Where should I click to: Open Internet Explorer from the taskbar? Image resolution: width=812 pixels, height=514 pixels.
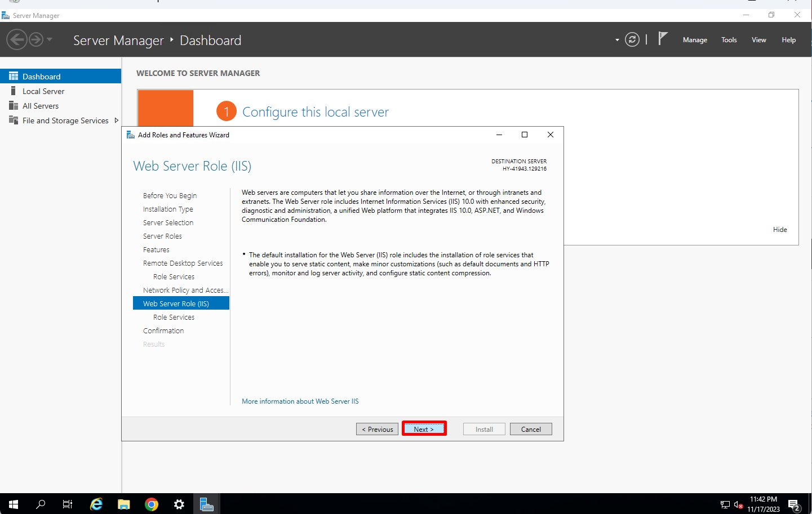96,504
